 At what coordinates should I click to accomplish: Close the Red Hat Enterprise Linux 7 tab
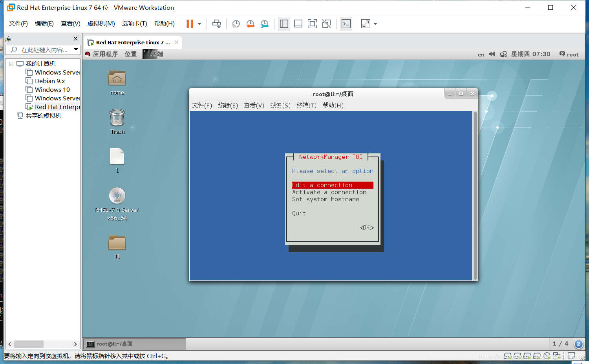click(x=176, y=42)
